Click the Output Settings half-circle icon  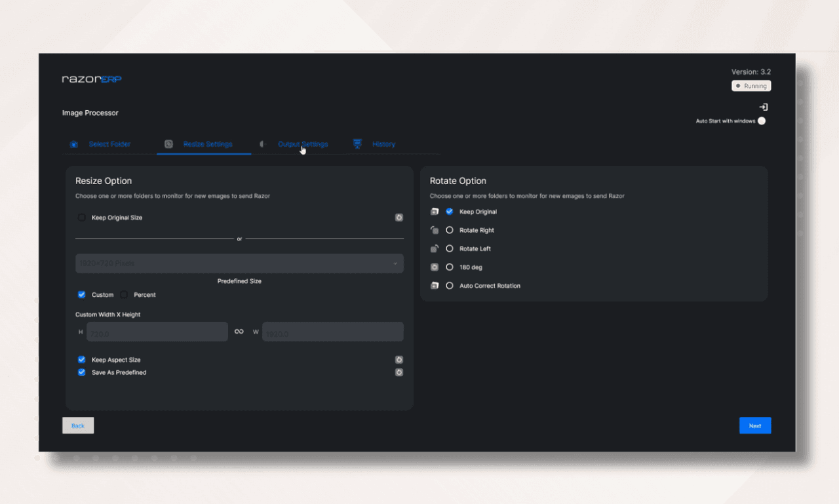262,144
